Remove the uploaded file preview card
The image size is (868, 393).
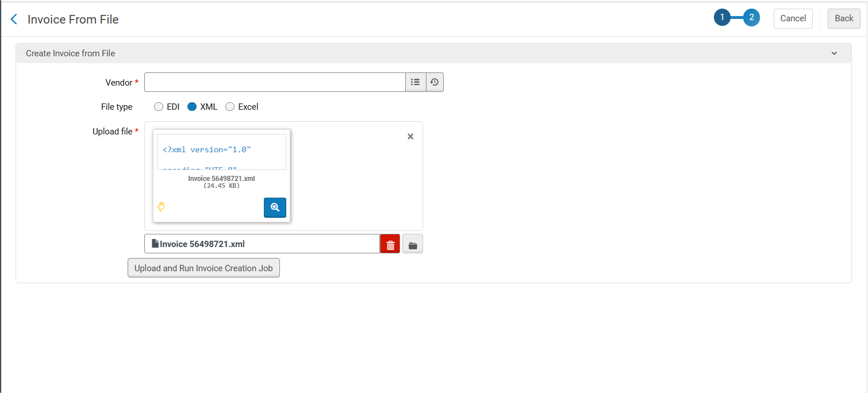(410, 137)
